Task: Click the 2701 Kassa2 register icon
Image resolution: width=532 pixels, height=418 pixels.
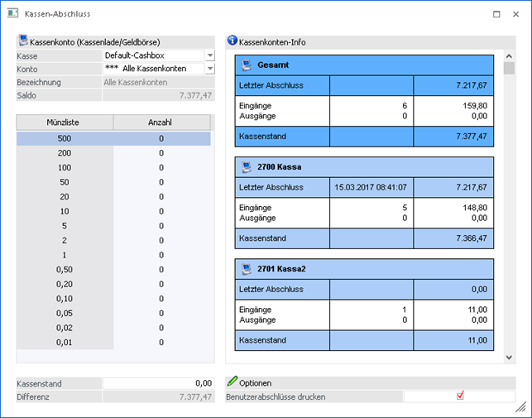Action: (x=246, y=268)
